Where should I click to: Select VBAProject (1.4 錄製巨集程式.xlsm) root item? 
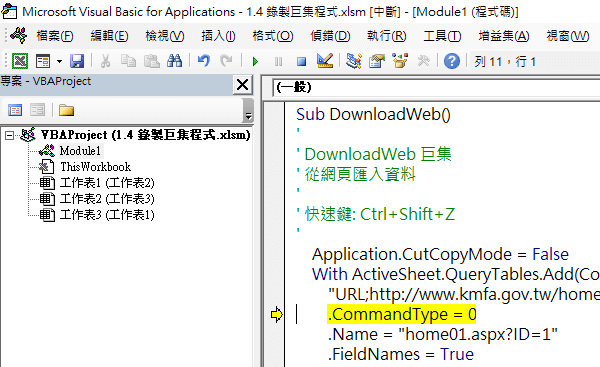coord(145,135)
